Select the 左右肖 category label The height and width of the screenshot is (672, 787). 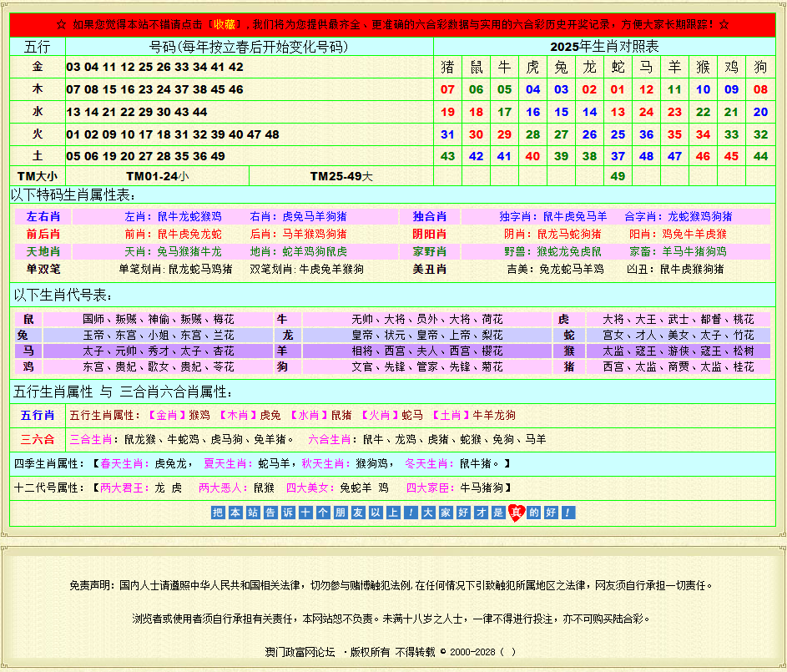pyautogui.click(x=43, y=216)
